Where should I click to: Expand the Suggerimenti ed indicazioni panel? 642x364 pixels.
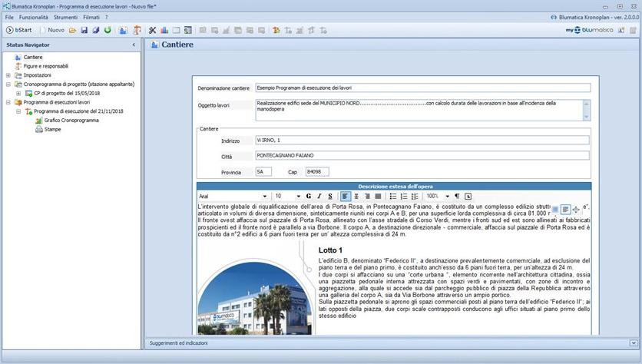pyautogui.click(x=634, y=342)
